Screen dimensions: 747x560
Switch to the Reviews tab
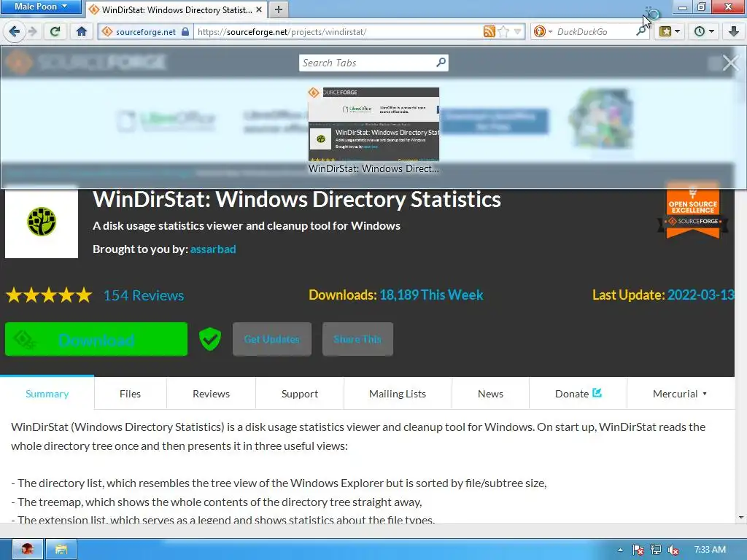(211, 394)
